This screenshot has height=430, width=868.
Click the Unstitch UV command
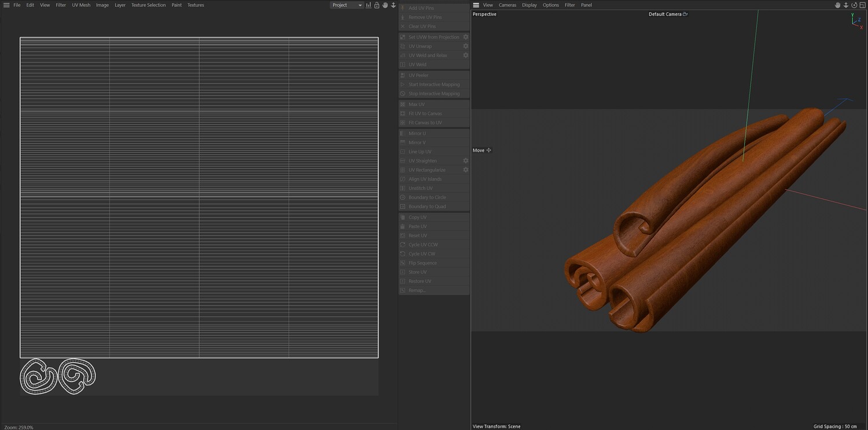[x=434, y=188]
